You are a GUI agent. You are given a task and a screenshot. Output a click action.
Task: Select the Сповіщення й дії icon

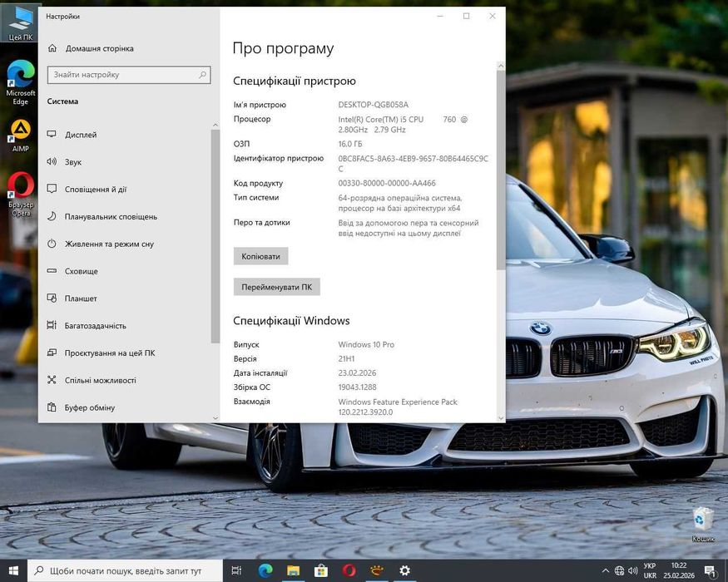(x=52, y=189)
